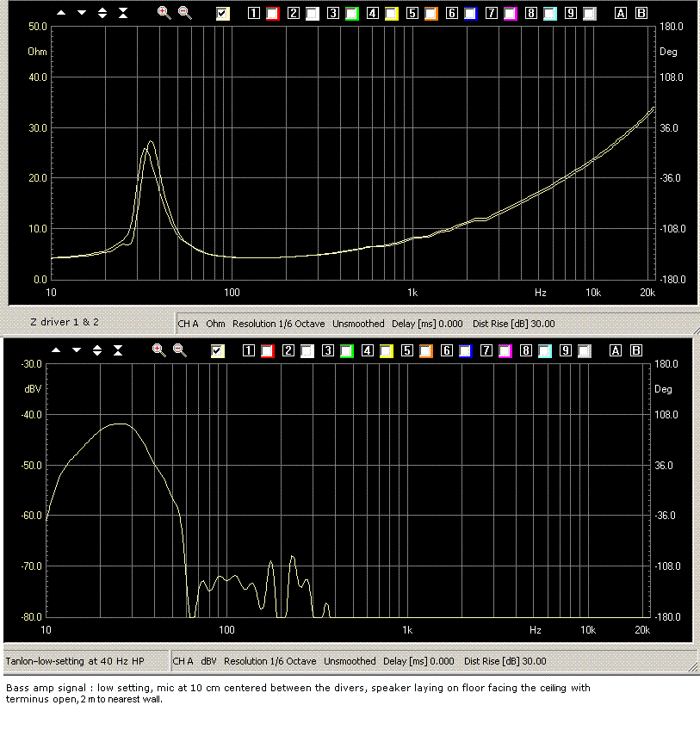Click expand-vertical arrows icon in bottom graph toolbar
Image resolution: width=700 pixels, height=736 pixels.
[x=97, y=350]
